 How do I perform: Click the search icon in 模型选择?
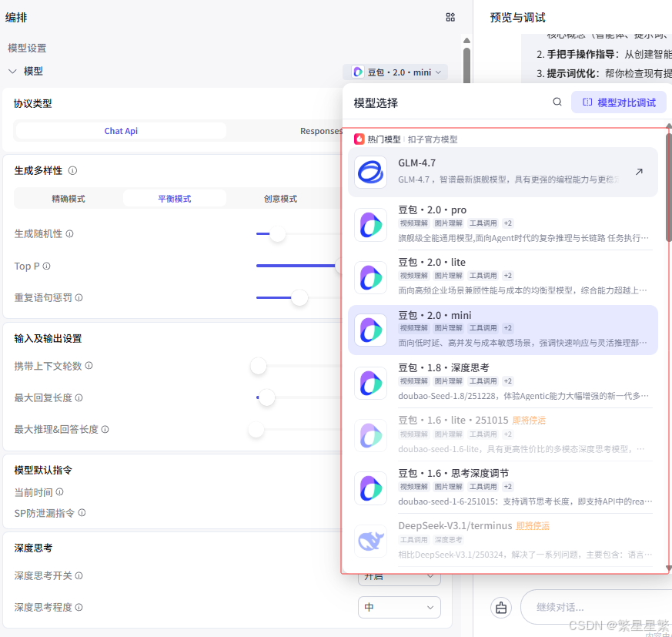tap(557, 102)
